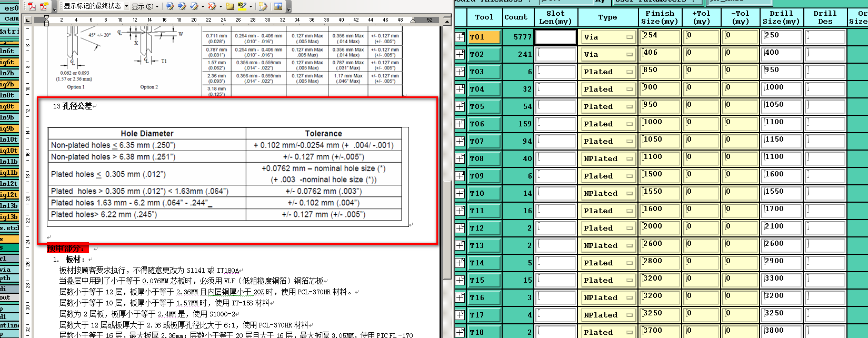Click the 'Hole Diameter' table header

(147, 134)
